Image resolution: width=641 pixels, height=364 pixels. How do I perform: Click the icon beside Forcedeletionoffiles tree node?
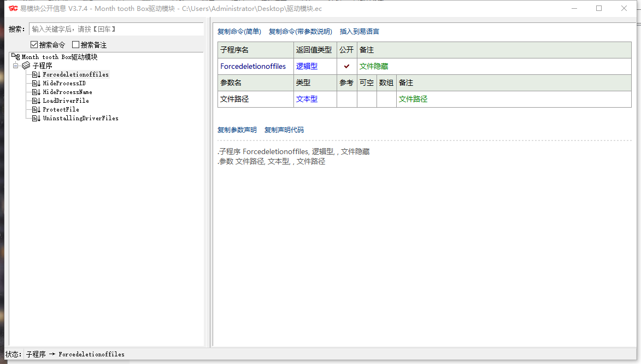[x=36, y=74]
